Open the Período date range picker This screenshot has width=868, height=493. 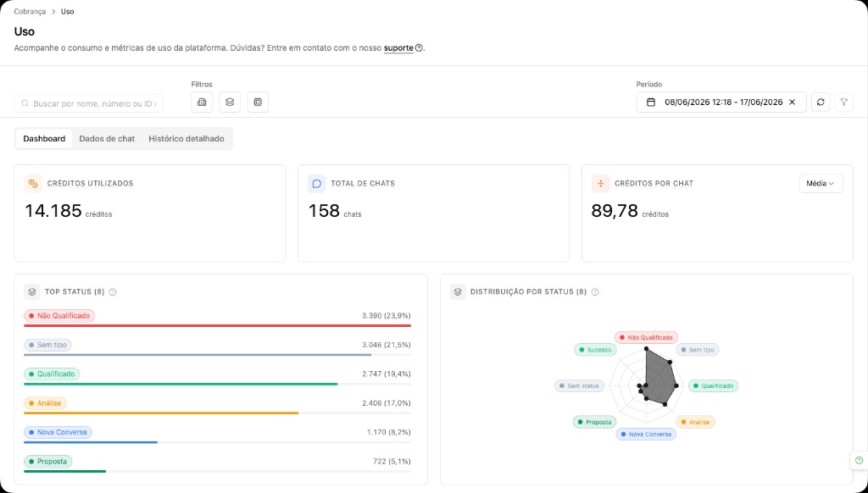pyautogui.click(x=721, y=102)
